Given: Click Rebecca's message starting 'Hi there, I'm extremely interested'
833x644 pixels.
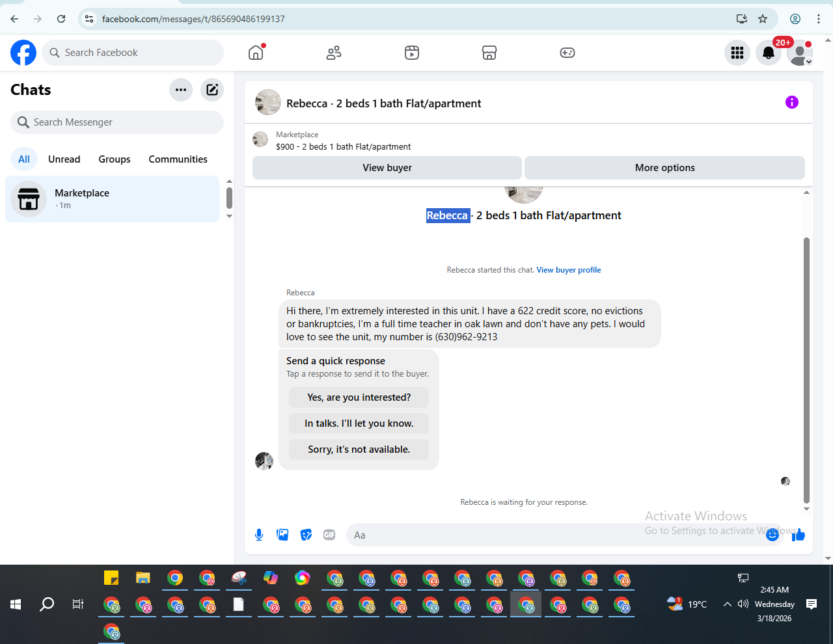Looking at the screenshot, I should point(470,324).
